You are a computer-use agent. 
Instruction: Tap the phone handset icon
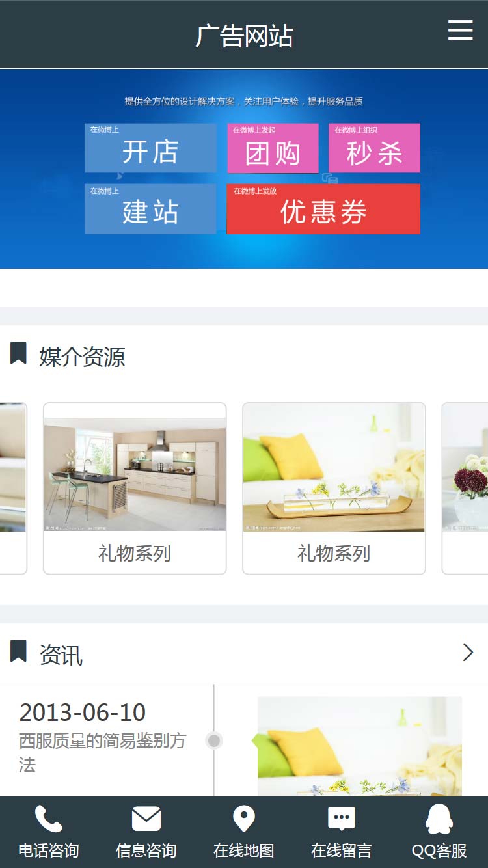(49, 819)
